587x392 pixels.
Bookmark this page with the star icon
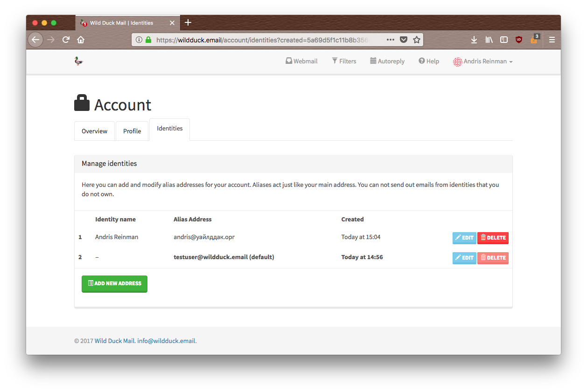pos(417,40)
